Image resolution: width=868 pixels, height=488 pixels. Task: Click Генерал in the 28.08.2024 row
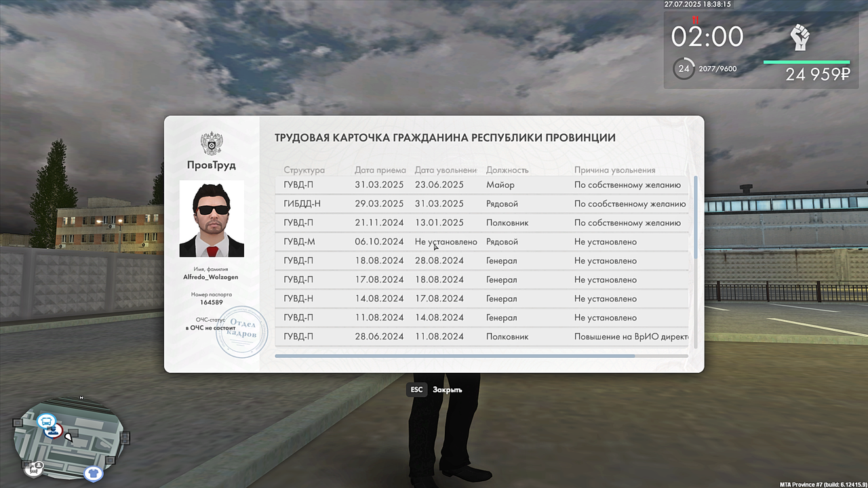(502, 261)
